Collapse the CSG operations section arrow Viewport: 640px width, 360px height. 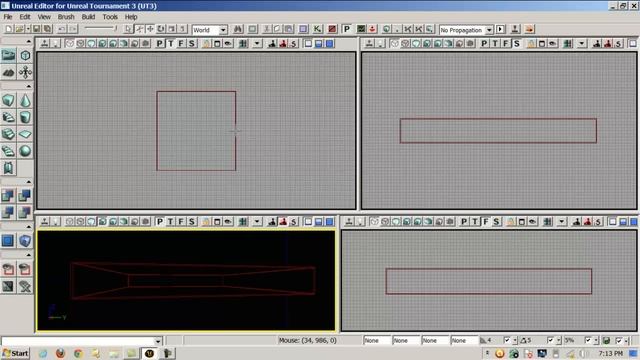[28, 182]
